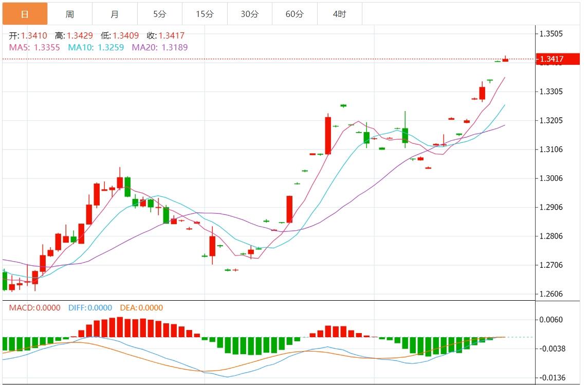588x385 pixels.
Task: Click the MA20: 1.3189 indicator label
Action: coord(160,47)
